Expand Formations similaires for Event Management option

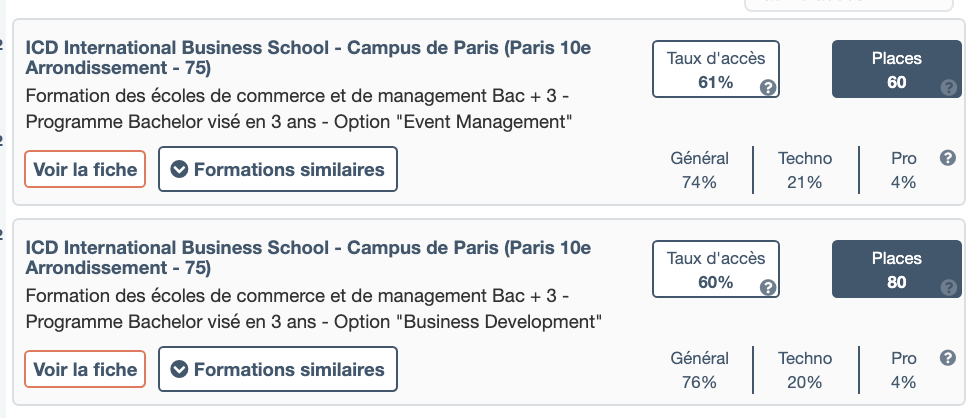pos(278,169)
